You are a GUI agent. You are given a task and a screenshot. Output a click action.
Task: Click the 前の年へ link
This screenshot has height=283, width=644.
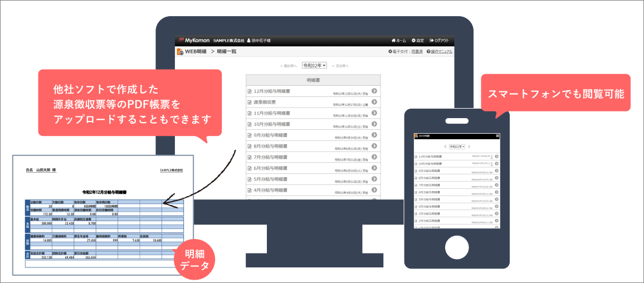pyautogui.click(x=289, y=66)
